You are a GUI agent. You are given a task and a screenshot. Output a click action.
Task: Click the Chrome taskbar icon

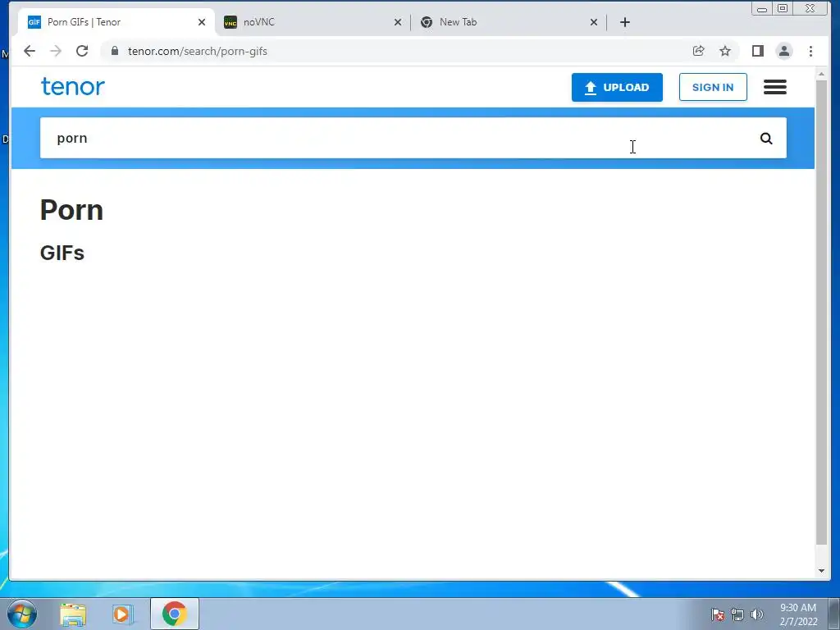(x=175, y=614)
